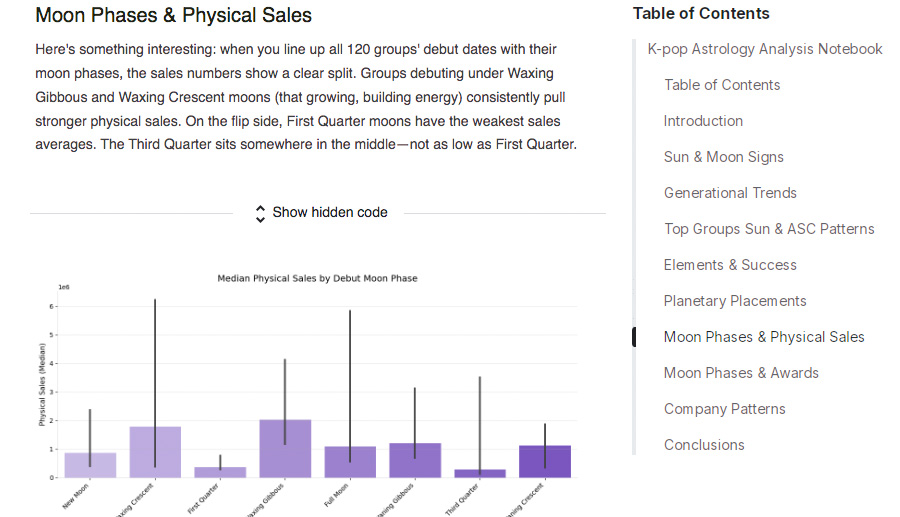Jump to the Introduction section
900x517 pixels.
(x=703, y=121)
